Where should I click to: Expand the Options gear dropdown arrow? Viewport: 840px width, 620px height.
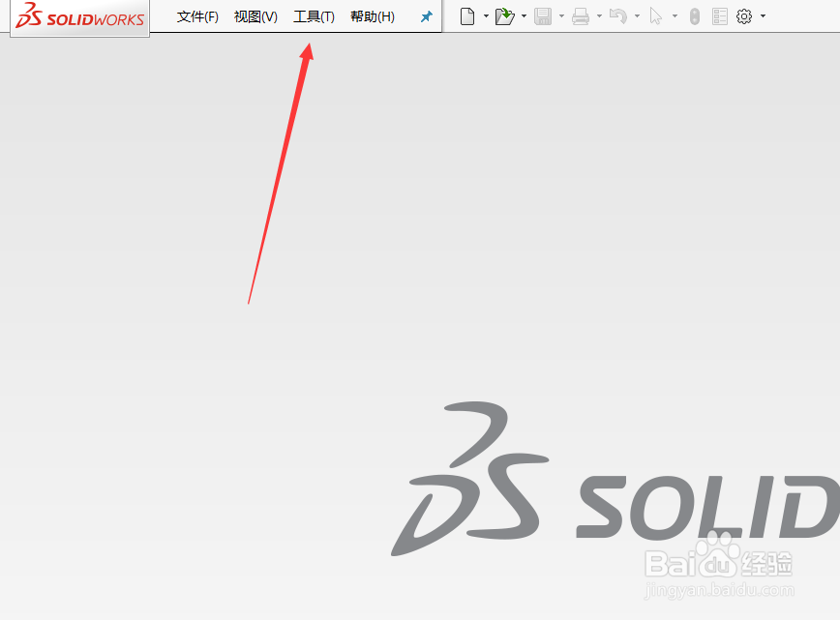(763, 16)
